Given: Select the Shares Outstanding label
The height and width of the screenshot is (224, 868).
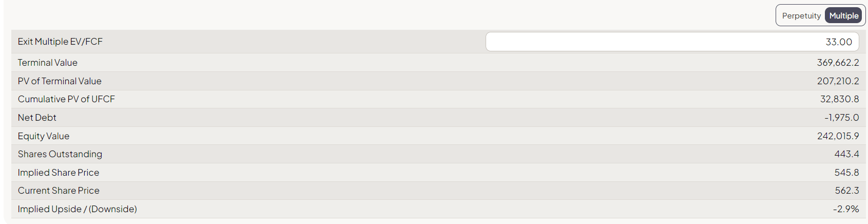Looking at the screenshot, I should click(x=60, y=154).
